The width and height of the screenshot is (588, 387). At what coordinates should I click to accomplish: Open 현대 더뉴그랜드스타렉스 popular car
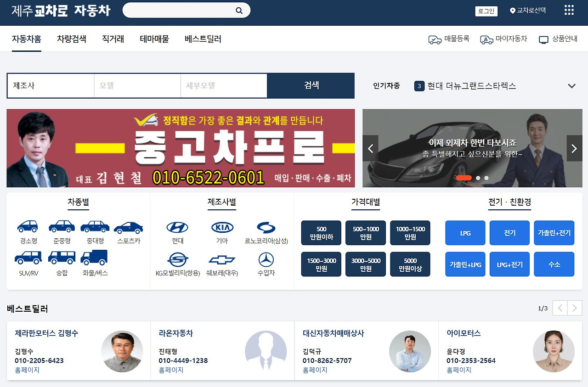(x=472, y=86)
